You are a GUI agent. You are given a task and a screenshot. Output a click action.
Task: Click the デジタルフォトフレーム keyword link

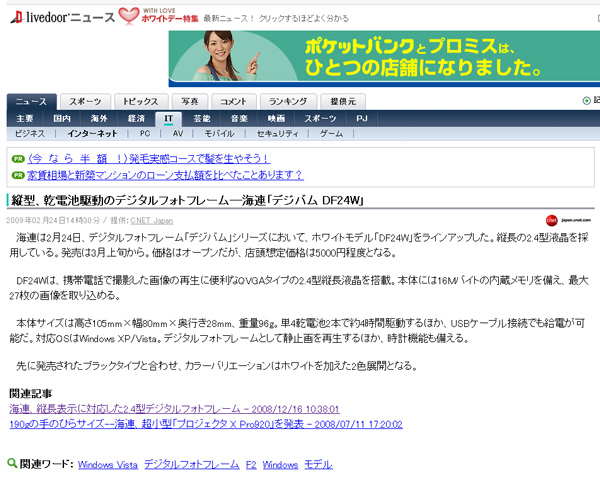[192, 464]
